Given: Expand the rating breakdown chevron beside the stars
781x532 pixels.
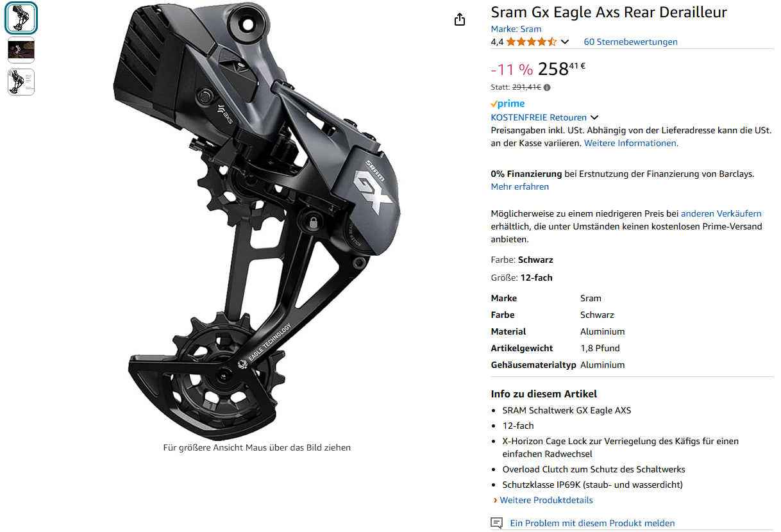Looking at the screenshot, I should coord(565,42).
